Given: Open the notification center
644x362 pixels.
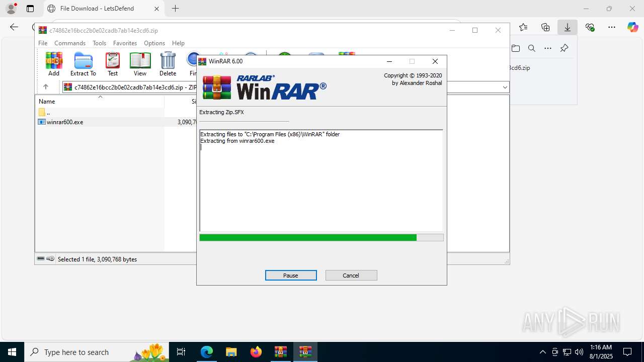Looking at the screenshot, I should point(627,352).
